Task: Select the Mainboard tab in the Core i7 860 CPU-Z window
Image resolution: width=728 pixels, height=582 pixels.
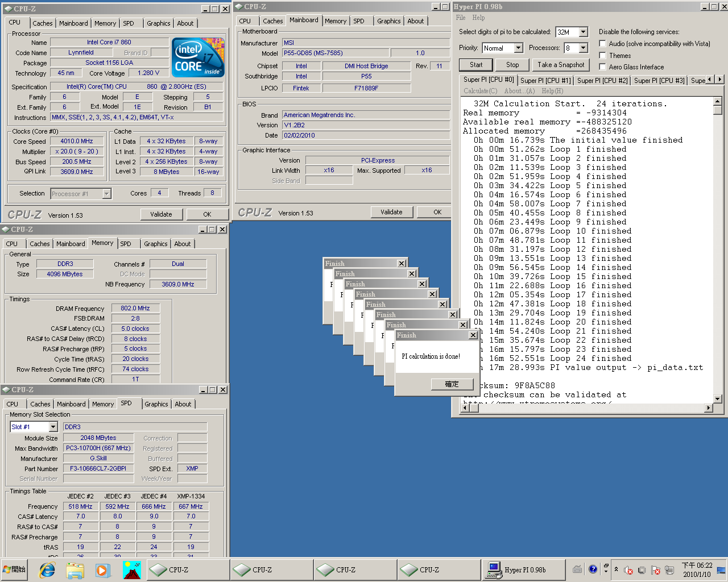Action: click(x=73, y=23)
